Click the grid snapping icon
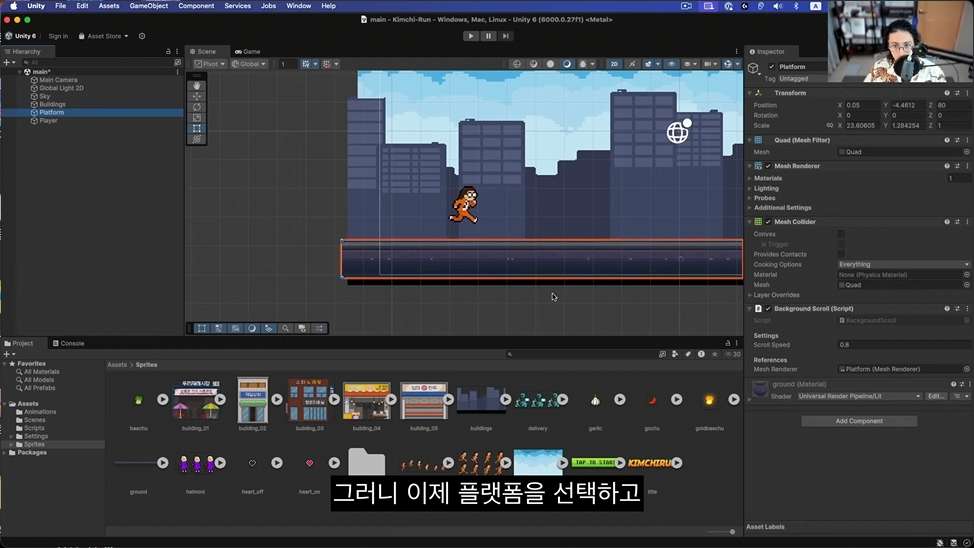Viewport: 974px width, 548px height. (x=306, y=64)
